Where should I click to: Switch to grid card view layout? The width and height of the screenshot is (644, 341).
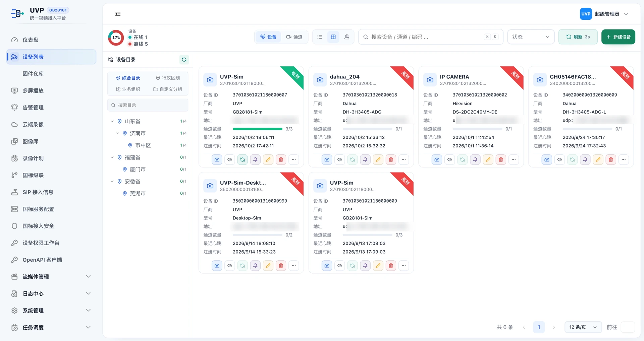click(x=333, y=37)
